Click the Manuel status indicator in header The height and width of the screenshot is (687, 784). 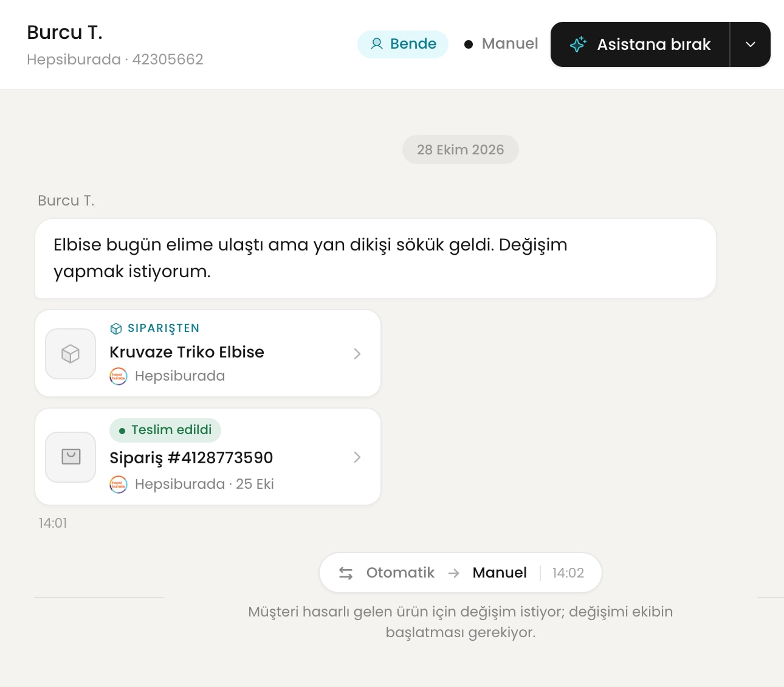(501, 44)
